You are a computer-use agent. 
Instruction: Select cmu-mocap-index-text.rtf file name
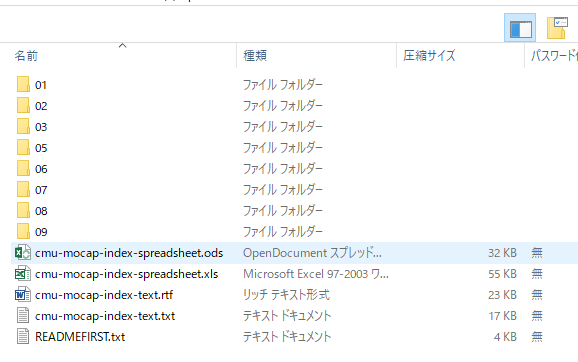coord(104,295)
